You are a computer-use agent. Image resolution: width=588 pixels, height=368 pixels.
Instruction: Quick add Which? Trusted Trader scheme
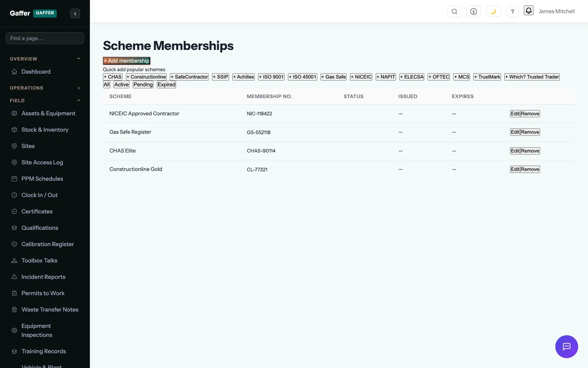click(532, 77)
